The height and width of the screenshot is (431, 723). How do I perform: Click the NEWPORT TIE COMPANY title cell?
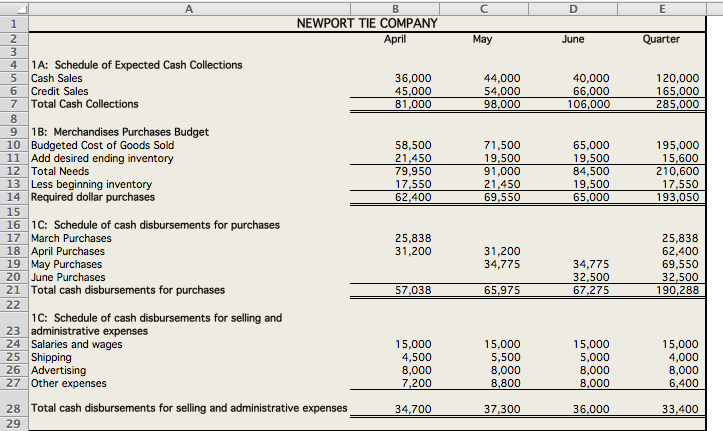[x=367, y=23]
